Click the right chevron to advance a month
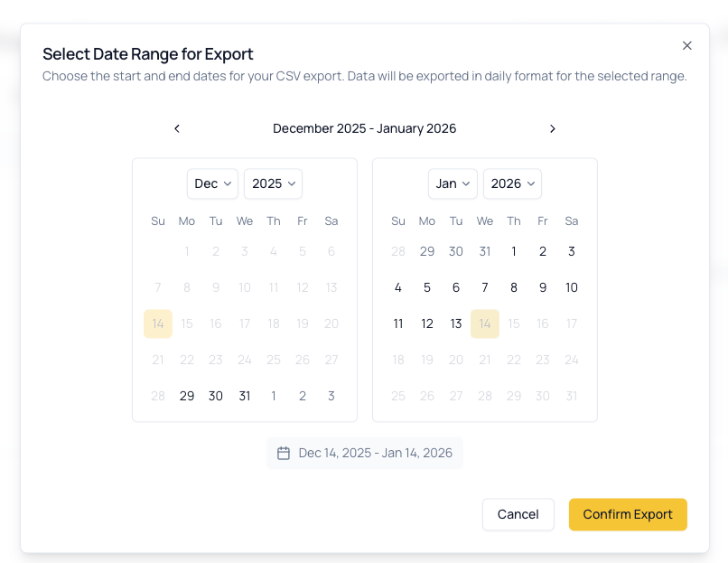728x563 pixels. pos(553,128)
